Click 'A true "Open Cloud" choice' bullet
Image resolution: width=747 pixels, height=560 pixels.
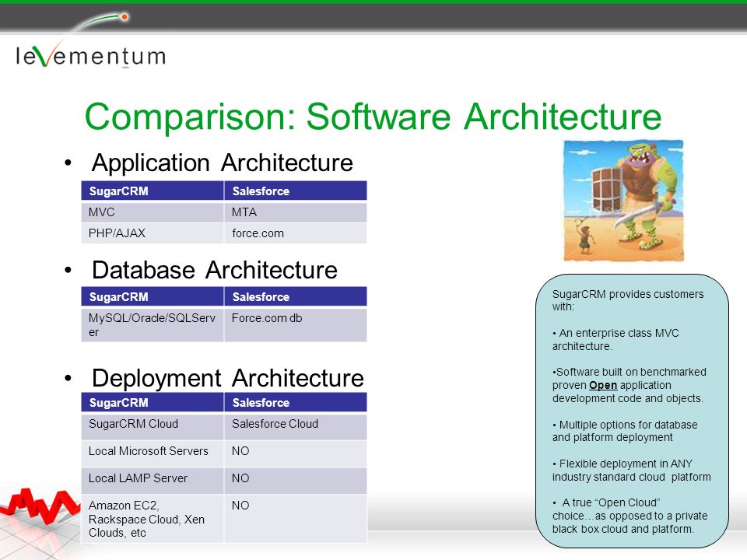[x=630, y=516]
